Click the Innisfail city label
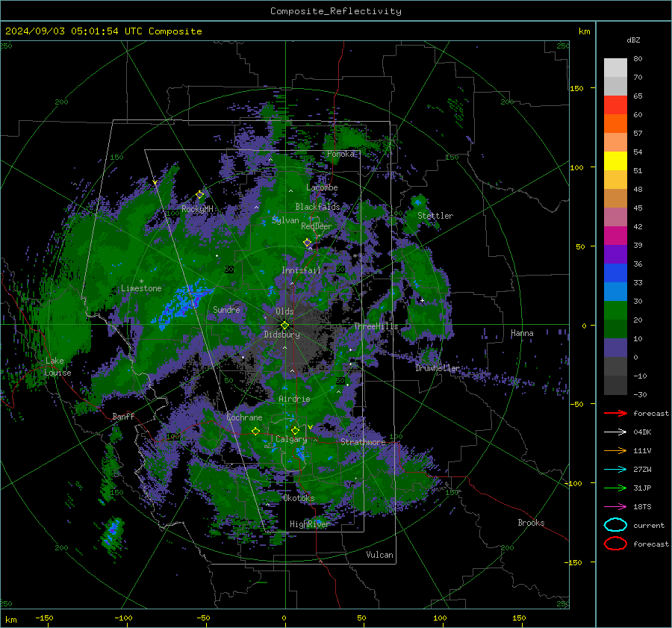The width and height of the screenshot is (672, 628). coord(301,270)
